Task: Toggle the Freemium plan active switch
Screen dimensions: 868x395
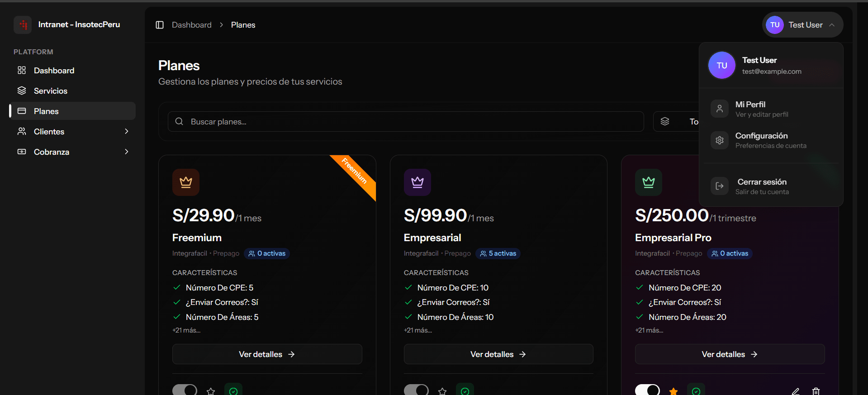Action: (x=185, y=390)
